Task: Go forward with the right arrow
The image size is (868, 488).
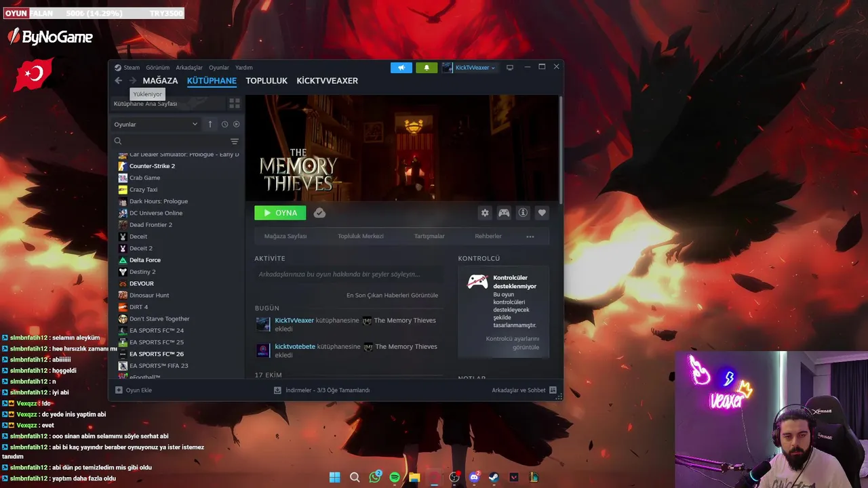Action: 132,81
